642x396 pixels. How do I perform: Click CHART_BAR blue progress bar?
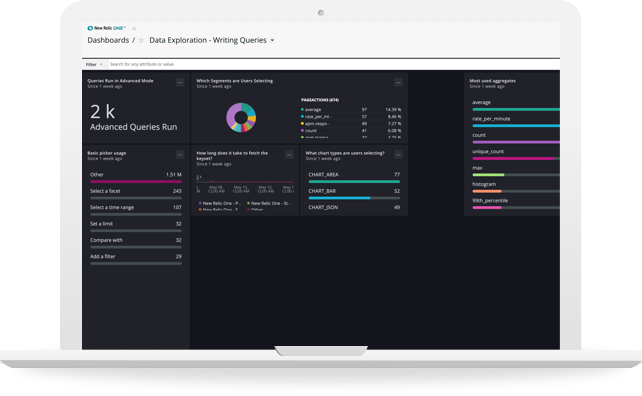point(339,198)
